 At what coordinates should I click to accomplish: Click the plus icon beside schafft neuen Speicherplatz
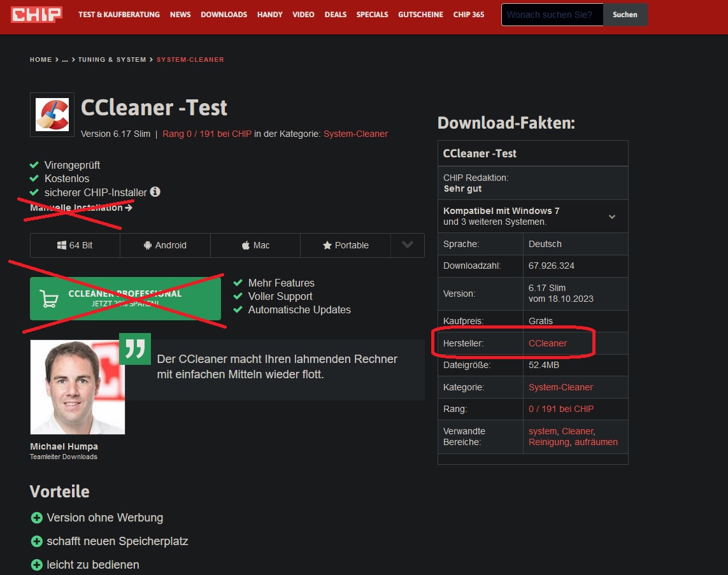(x=36, y=541)
